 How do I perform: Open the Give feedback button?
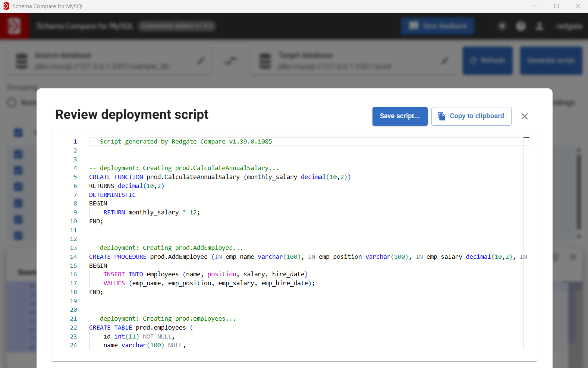[437, 26]
